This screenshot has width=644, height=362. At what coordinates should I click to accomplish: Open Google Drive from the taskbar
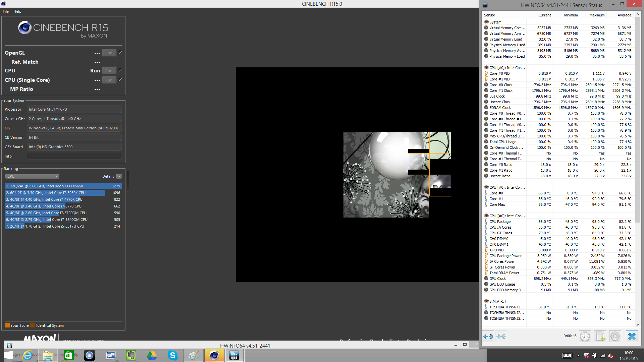pos(152,355)
